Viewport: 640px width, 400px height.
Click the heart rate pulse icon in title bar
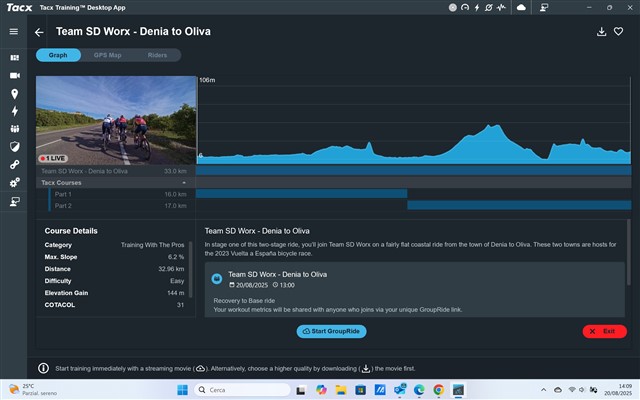[501, 7]
